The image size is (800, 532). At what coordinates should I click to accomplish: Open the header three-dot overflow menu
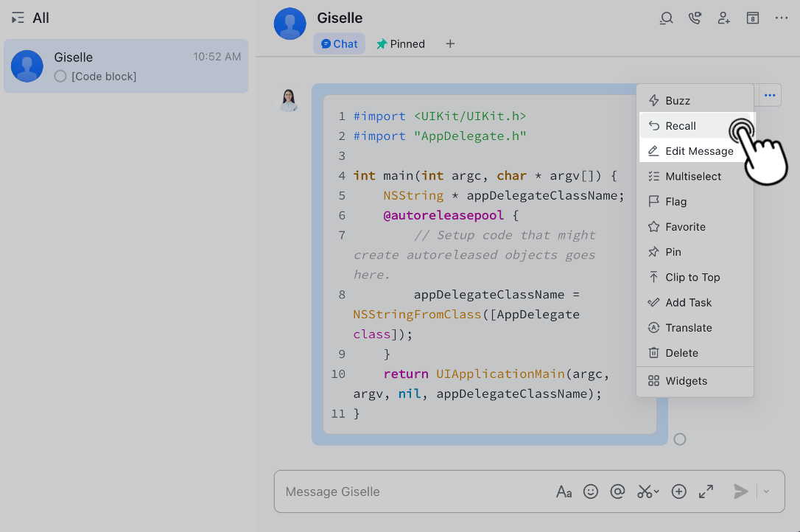coord(781,18)
